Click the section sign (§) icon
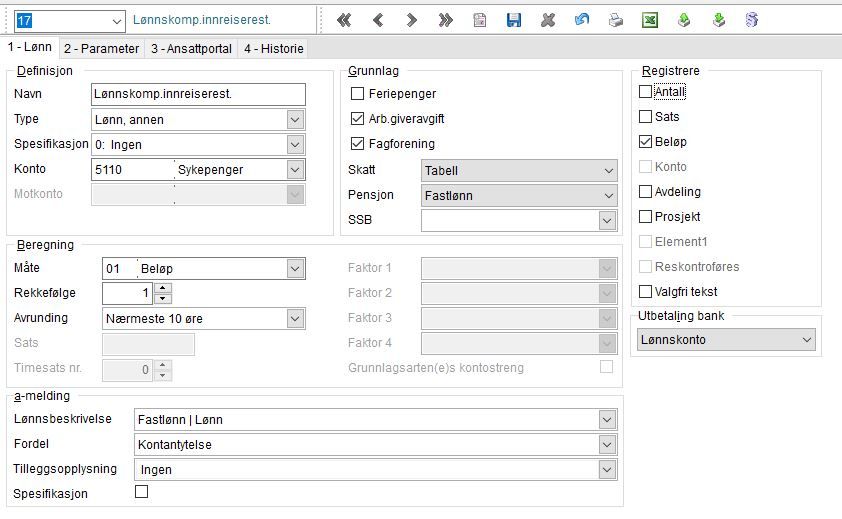The height and width of the screenshot is (519, 842). click(752, 20)
